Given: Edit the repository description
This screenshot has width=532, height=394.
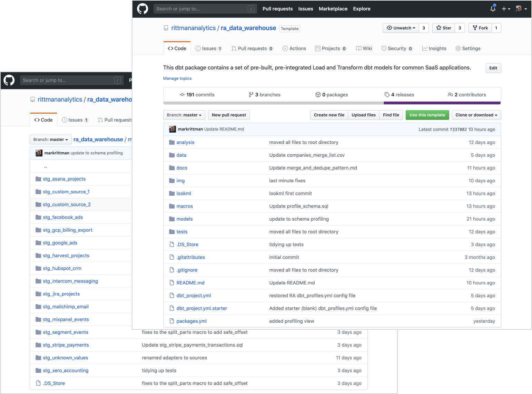Looking at the screenshot, I should coord(493,68).
